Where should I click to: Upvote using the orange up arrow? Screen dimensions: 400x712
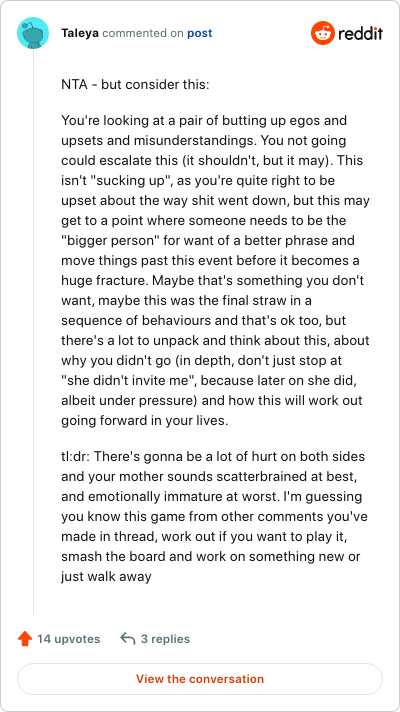pos(25,639)
